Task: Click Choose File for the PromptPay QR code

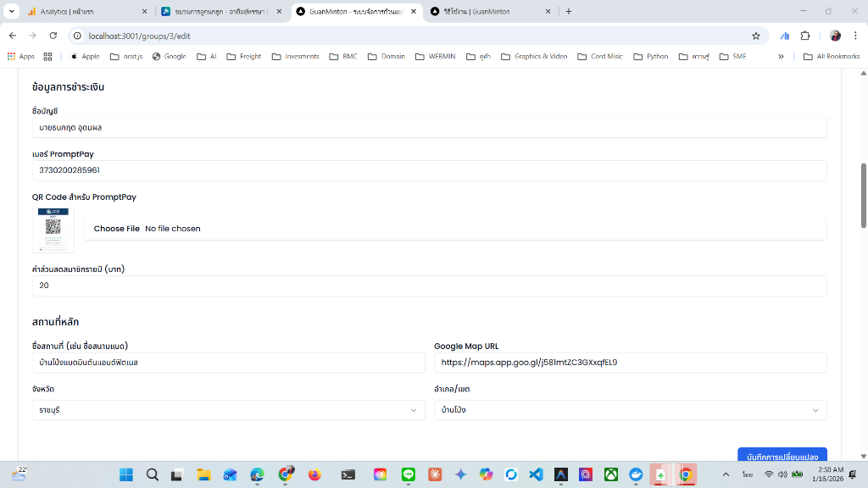Action: tap(117, 229)
